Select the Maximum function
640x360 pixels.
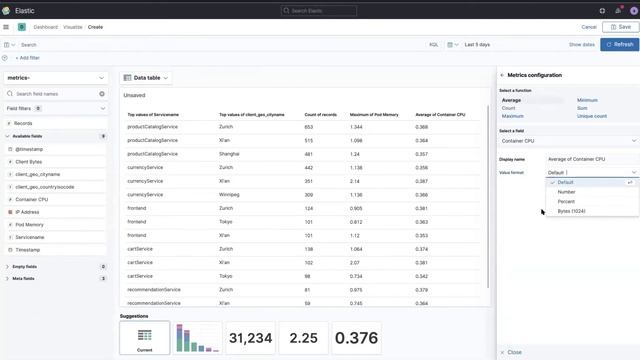point(513,116)
